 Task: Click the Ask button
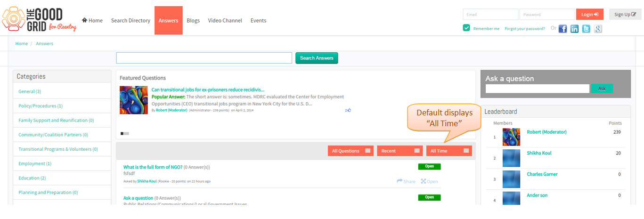click(602, 89)
